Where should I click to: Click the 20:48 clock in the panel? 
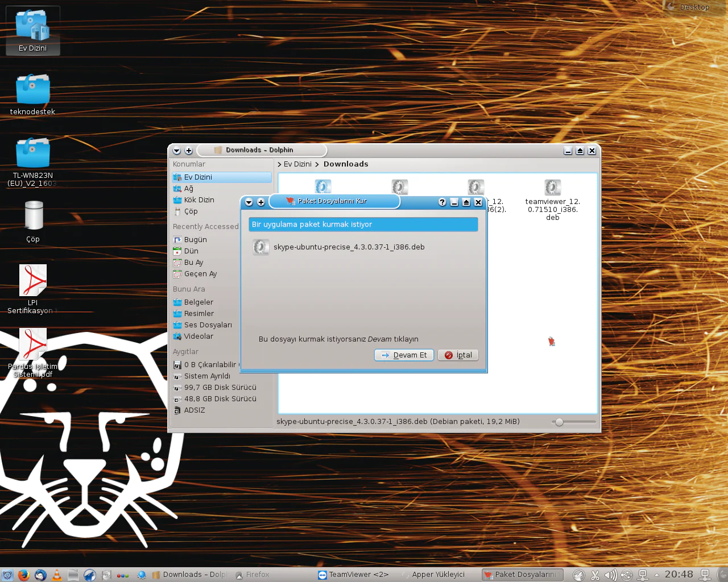679,575
